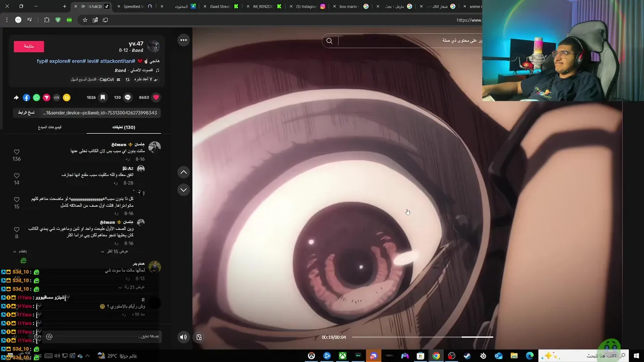Screen dimensions: 644x362
Task: Go to previous video up chevron
Action: [184, 172]
